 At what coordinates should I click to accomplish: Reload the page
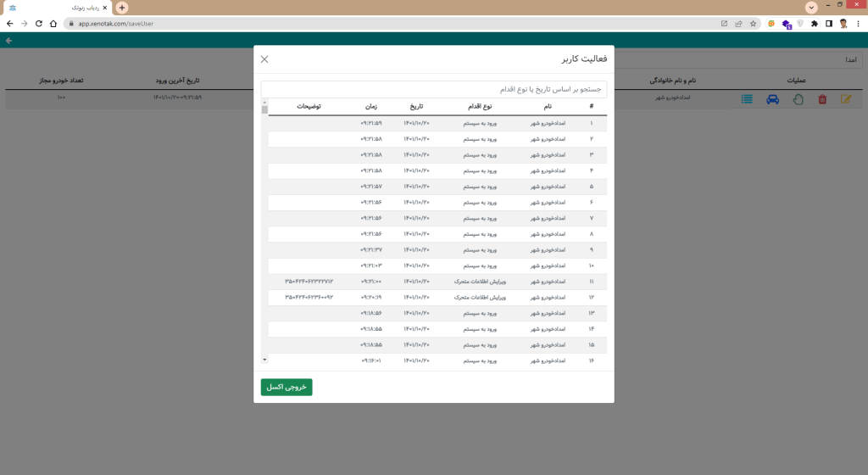point(39,23)
